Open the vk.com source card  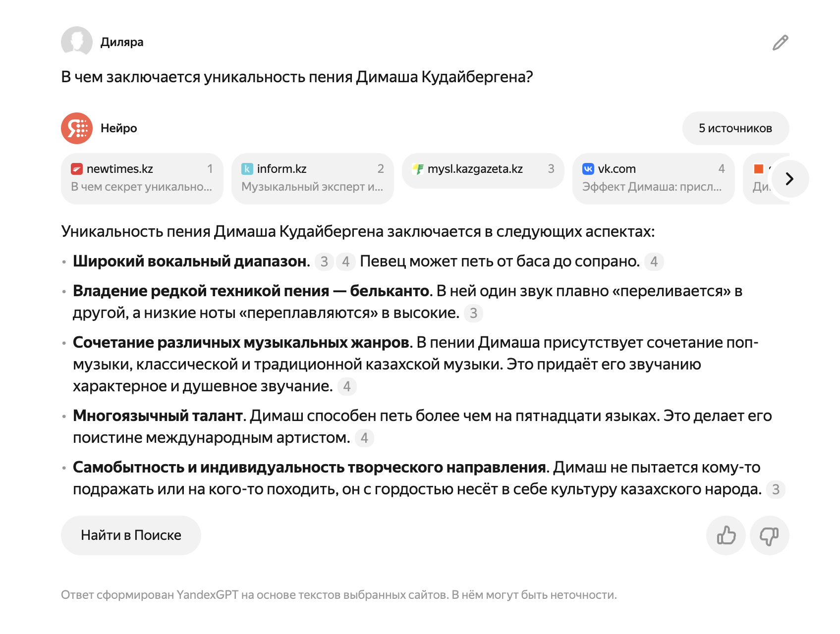(654, 178)
